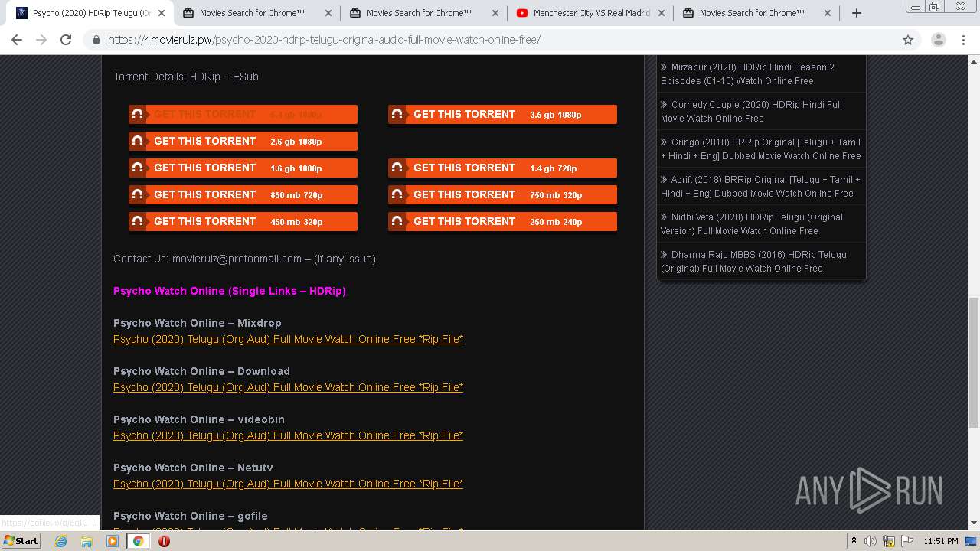
Task: Bookmark this page with the star icon
Action: [x=908, y=40]
